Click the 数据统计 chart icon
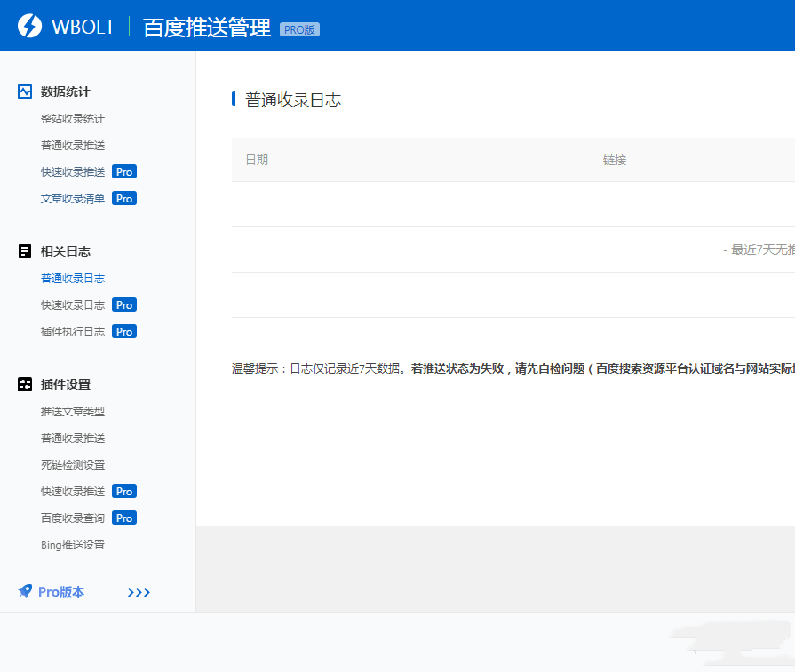Viewport: 795px width, 672px height. [25, 91]
